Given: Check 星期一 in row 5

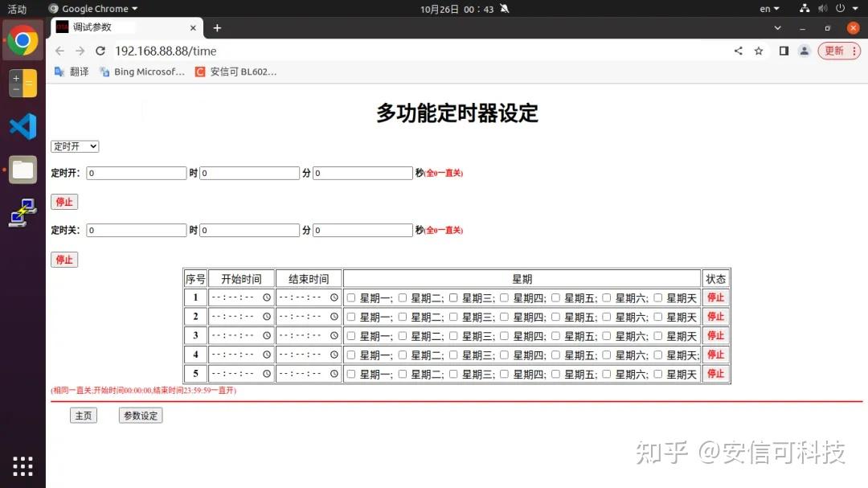Looking at the screenshot, I should click(351, 374).
